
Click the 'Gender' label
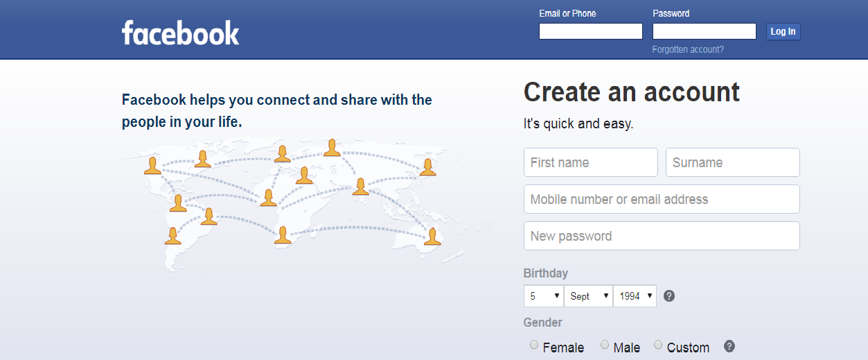pos(543,323)
